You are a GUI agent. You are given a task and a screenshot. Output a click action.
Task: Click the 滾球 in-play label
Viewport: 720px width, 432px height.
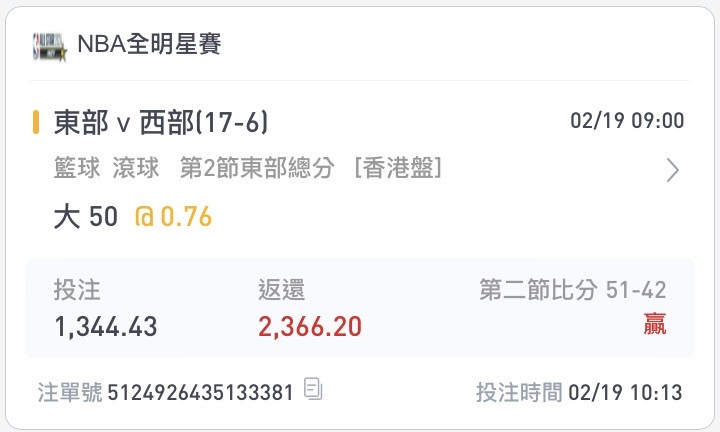136,168
